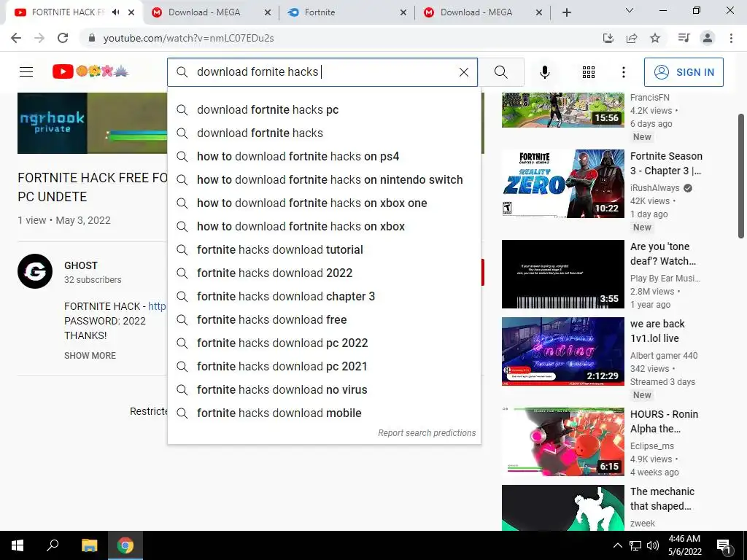Select 'fortnite hacks download 2022'
Image resolution: width=747 pixels, height=560 pixels.
click(x=324, y=273)
